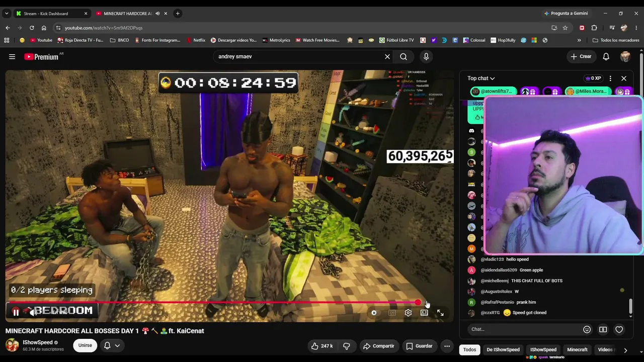Go to the YouTube Premium home logo
Image resolution: width=644 pixels, height=362 pixels.
pos(41,57)
